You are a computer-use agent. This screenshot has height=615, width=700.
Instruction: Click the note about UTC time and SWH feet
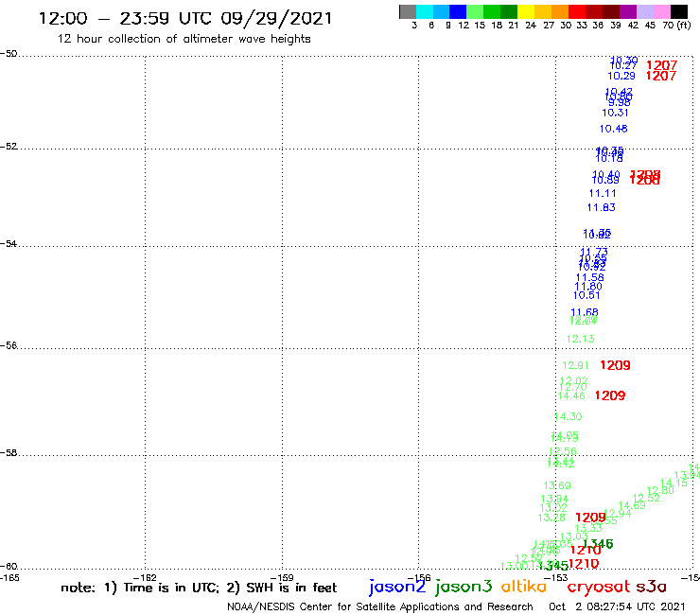(199, 588)
